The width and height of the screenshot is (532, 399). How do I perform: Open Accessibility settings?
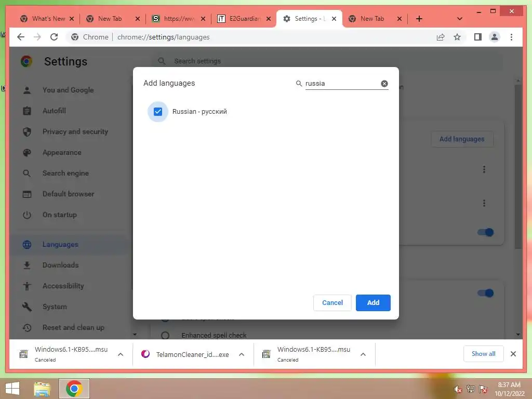[x=63, y=286]
